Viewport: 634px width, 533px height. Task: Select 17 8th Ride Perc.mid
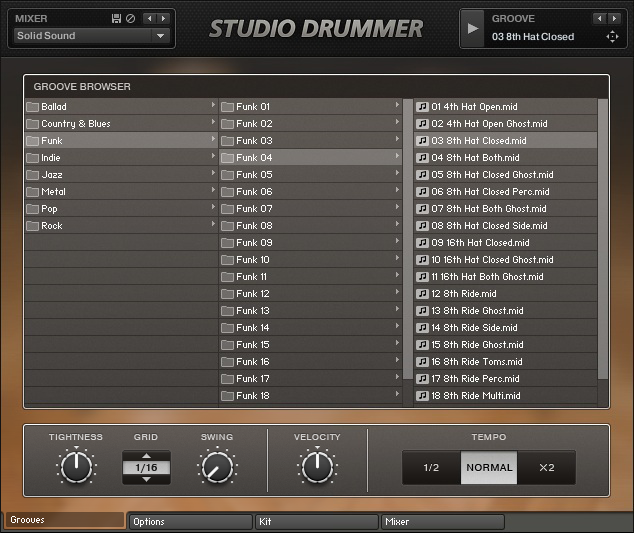click(505, 379)
